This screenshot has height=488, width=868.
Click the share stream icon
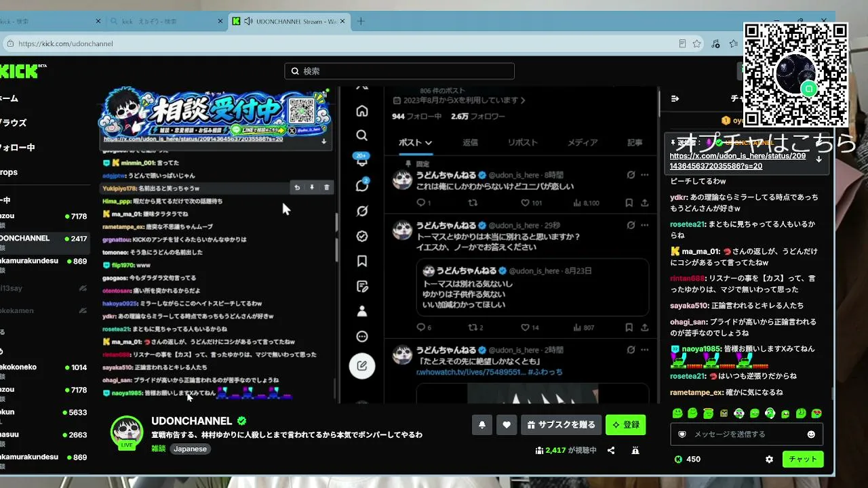(611, 450)
